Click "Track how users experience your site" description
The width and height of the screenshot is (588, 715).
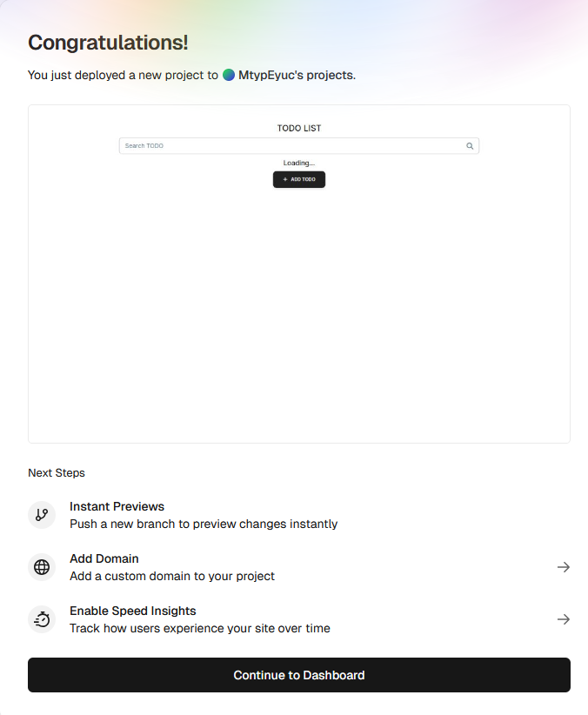(x=200, y=628)
